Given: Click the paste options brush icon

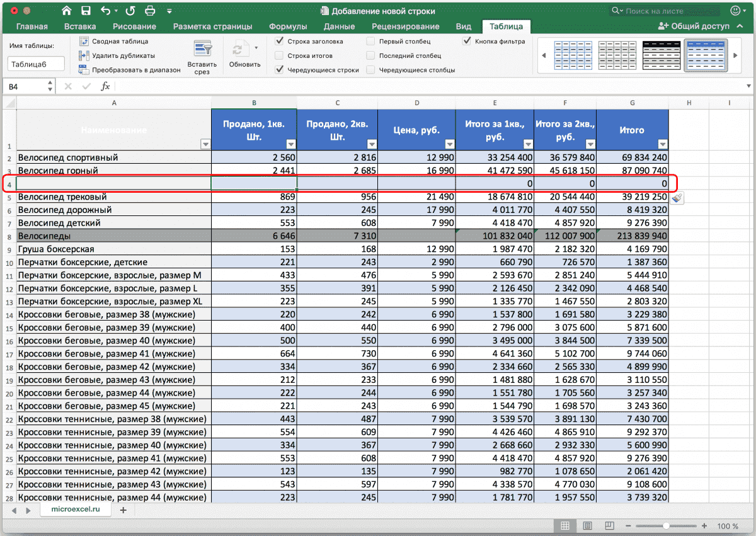Looking at the screenshot, I should click(x=677, y=198).
